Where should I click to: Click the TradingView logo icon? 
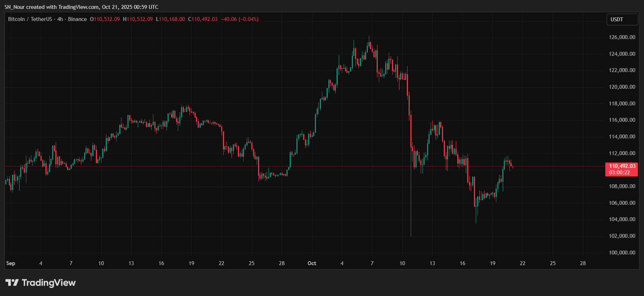click(12, 283)
